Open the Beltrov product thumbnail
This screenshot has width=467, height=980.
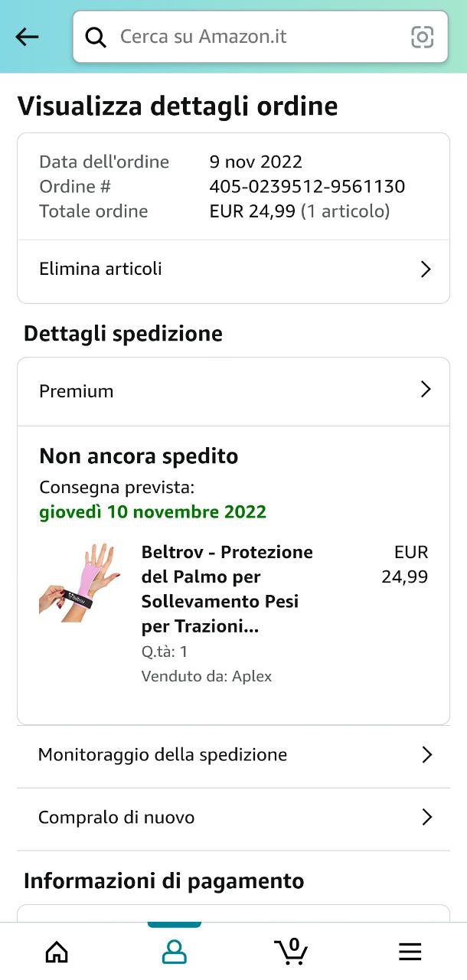coord(80,582)
